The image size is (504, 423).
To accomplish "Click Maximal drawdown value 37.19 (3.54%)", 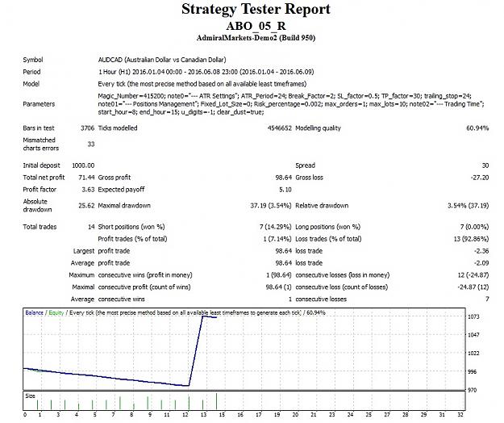I will click(x=271, y=206).
